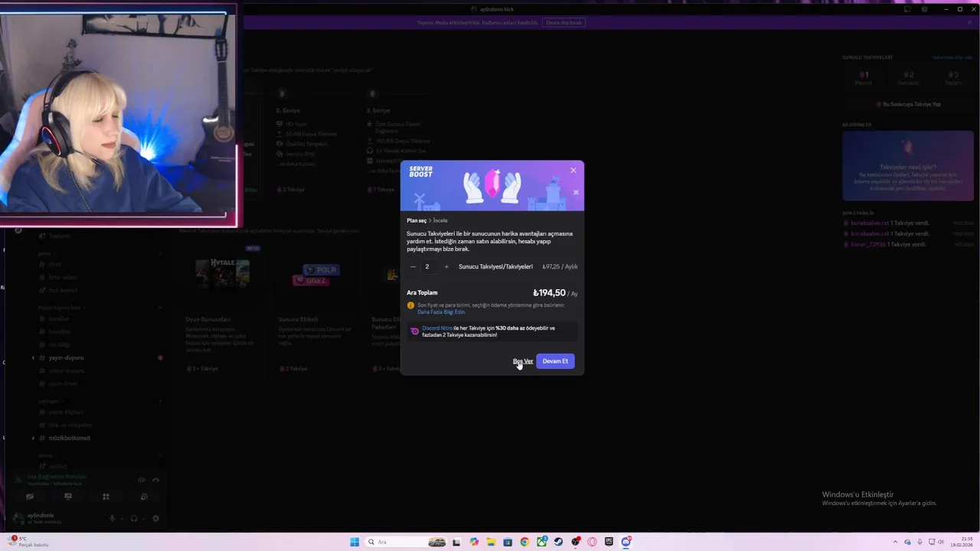Increase boost quantity with plus button

[x=446, y=266]
